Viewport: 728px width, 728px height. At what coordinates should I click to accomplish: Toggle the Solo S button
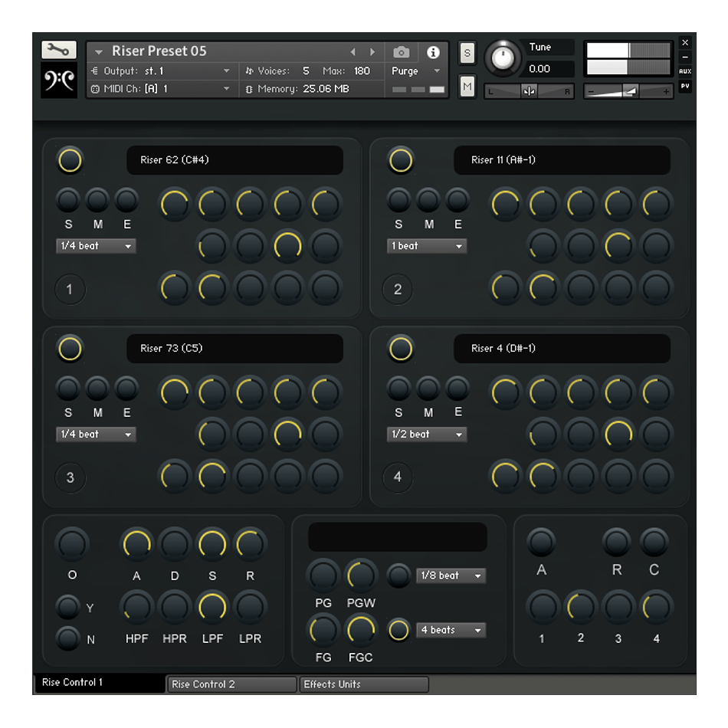coord(467,53)
